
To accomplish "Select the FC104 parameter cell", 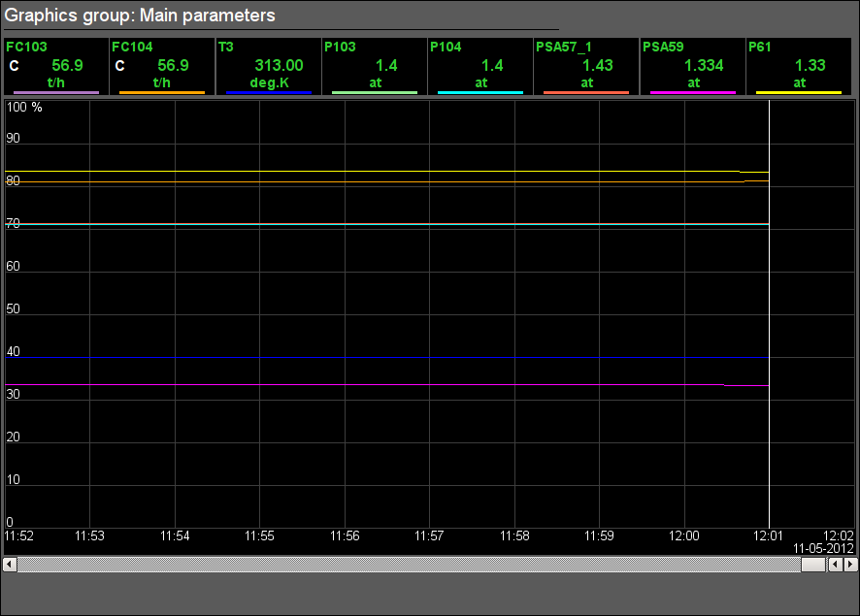I will (162, 66).
